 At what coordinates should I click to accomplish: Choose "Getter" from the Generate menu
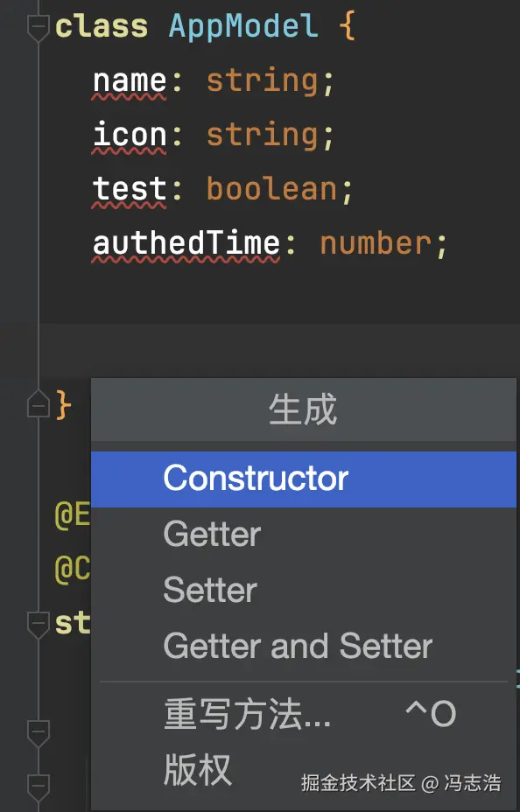tap(210, 534)
